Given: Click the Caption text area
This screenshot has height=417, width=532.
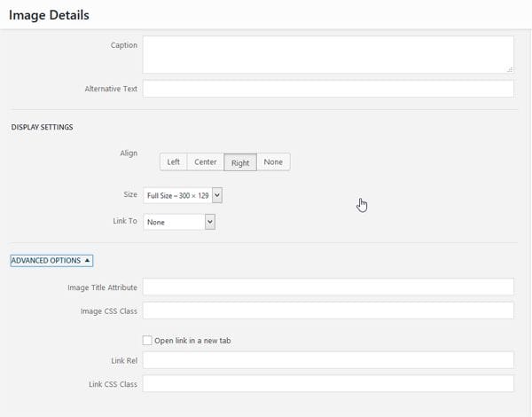Looking at the screenshot, I should tap(328, 55).
